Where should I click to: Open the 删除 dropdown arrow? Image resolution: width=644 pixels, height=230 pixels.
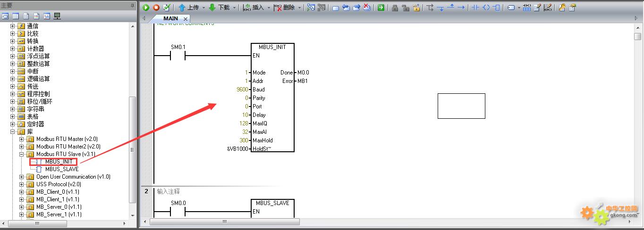(x=299, y=8)
